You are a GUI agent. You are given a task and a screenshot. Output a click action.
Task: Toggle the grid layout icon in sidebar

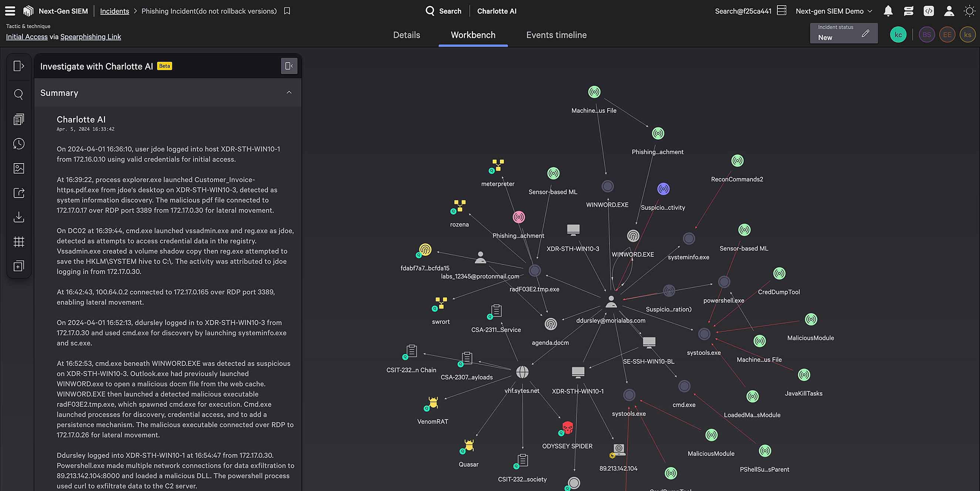click(18, 242)
